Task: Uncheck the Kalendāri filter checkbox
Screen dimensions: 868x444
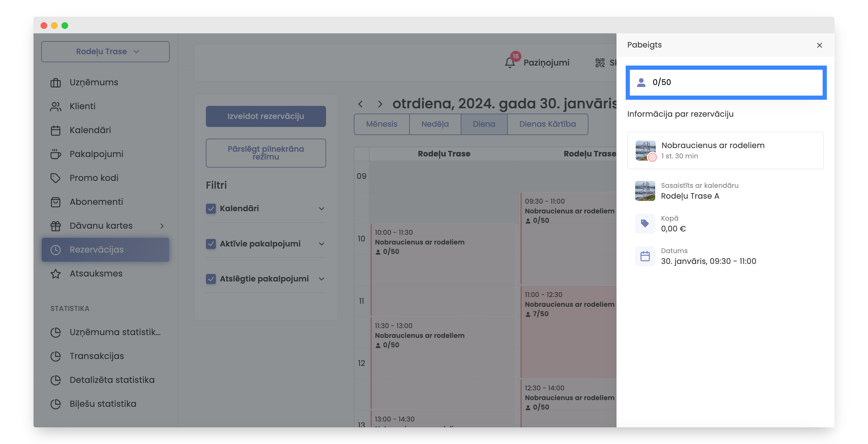Action: [x=211, y=208]
